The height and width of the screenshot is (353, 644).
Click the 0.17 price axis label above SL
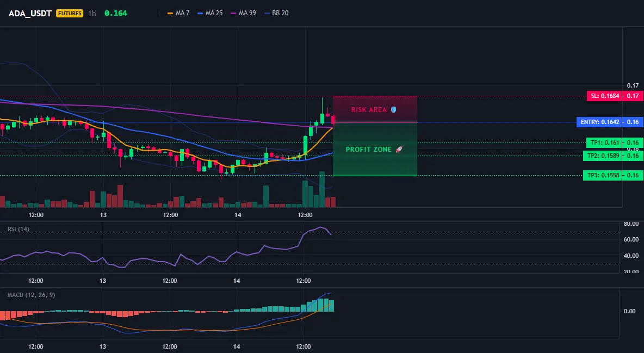click(633, 86)
